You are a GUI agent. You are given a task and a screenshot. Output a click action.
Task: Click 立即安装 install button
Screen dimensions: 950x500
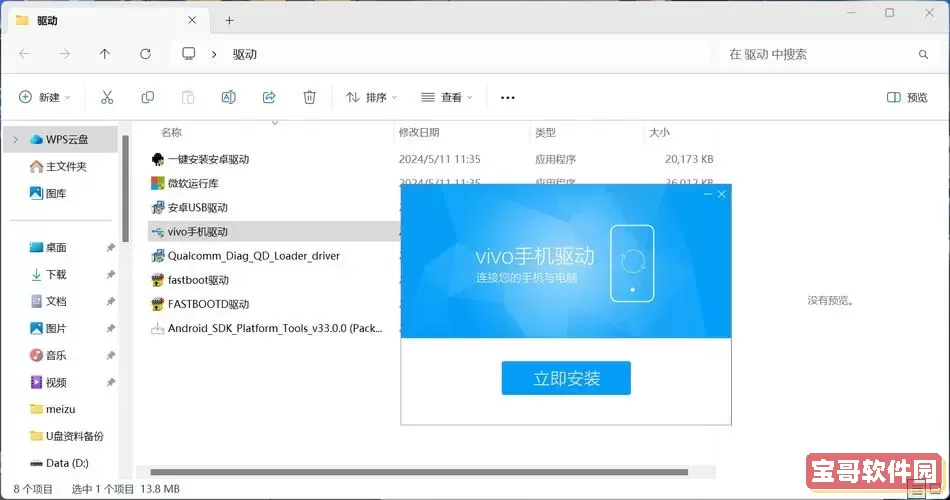566,378
